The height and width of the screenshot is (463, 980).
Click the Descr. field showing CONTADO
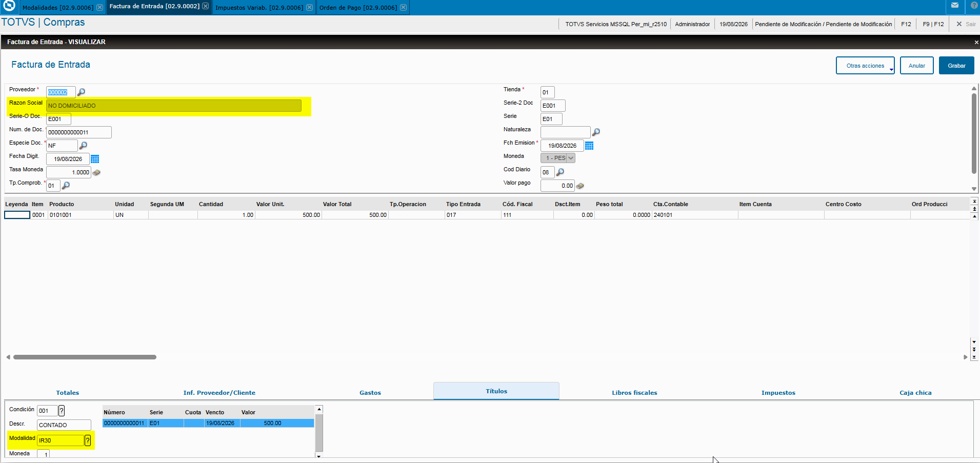click(64, 425)
